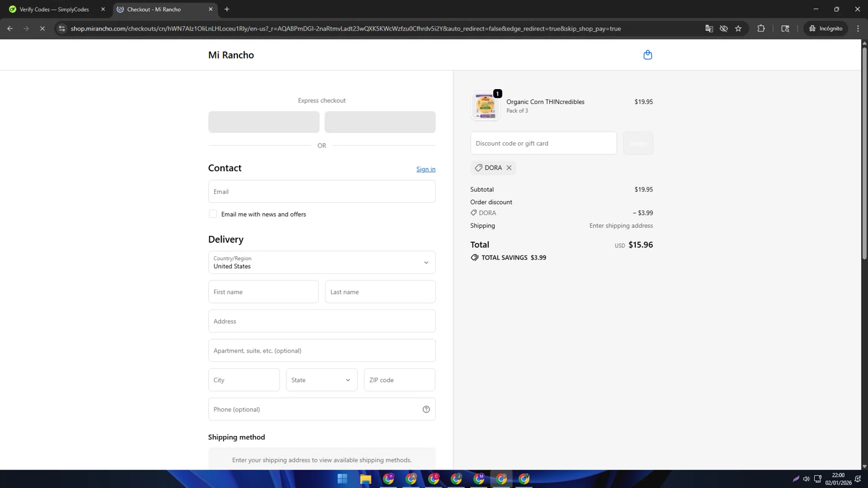Click the browser address bar URL

346,28
